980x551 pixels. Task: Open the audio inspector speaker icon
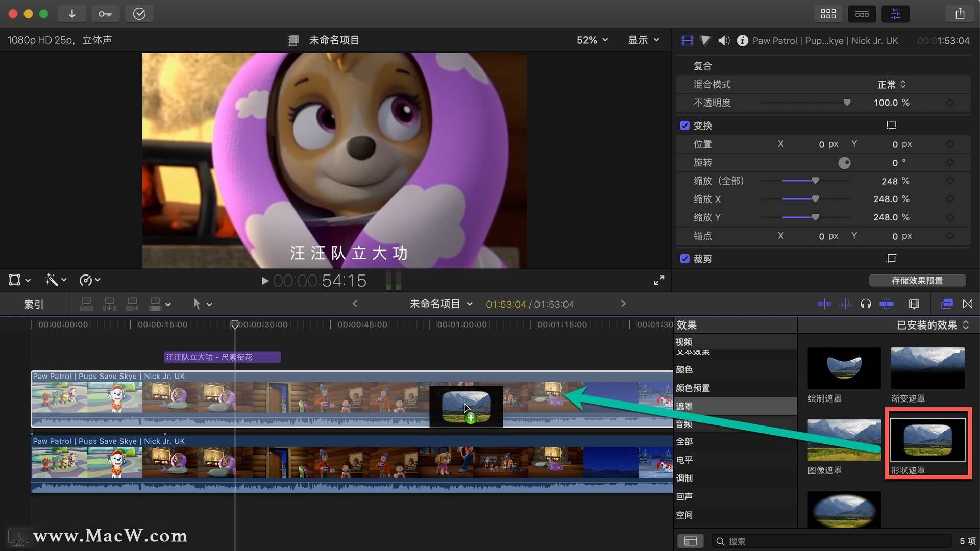coord(724,40)
